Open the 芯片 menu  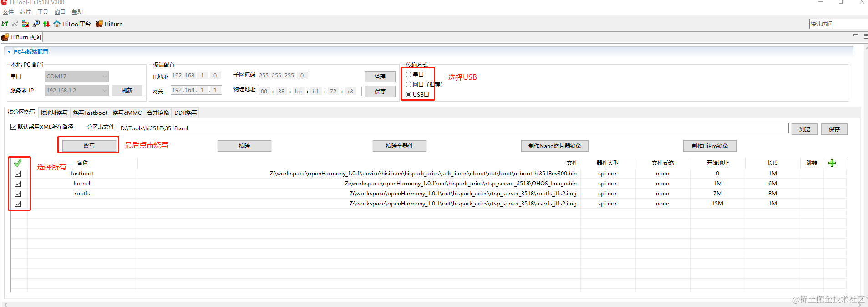(25, 12)
